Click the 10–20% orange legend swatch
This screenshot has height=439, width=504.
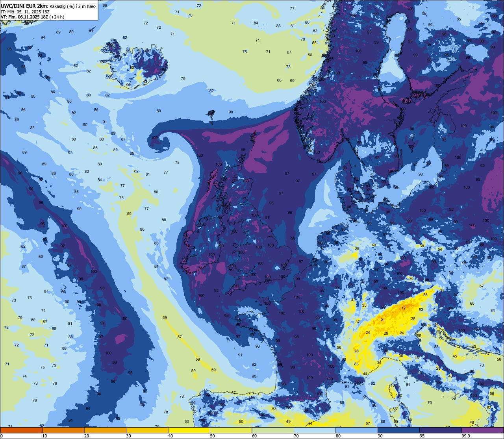[63, 430]
